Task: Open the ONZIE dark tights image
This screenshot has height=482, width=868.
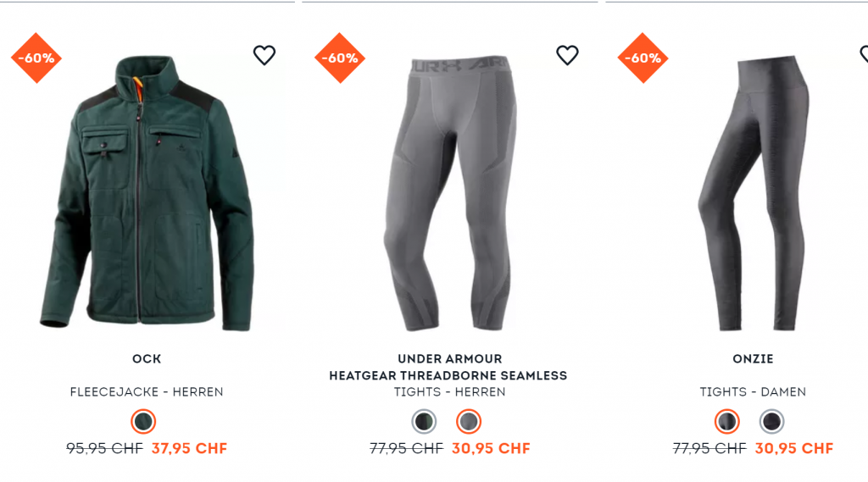Action: [x=753, y=193]
